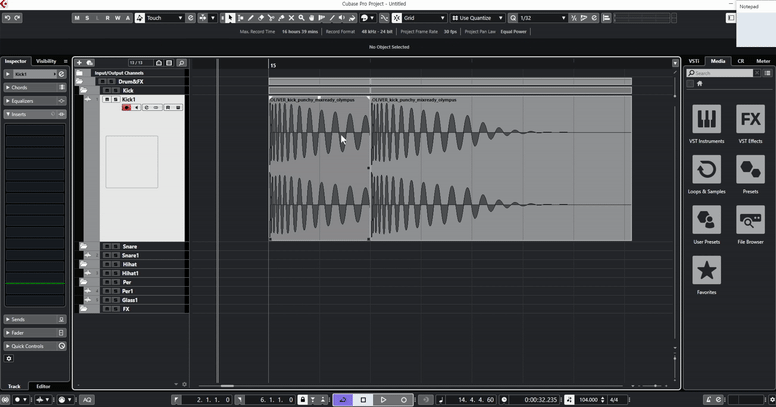This screenshot has height=407, width=776.
Task: Select the Draw pencil tool
Action: pyautogui.click(x=251, y=18)
